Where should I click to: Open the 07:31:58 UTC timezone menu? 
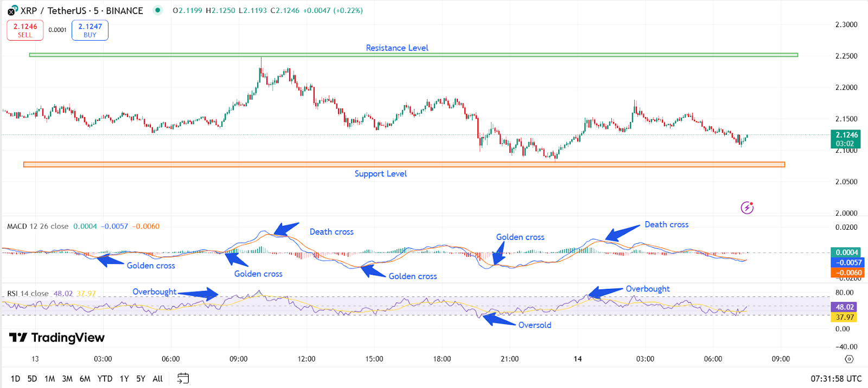(836, 379)
